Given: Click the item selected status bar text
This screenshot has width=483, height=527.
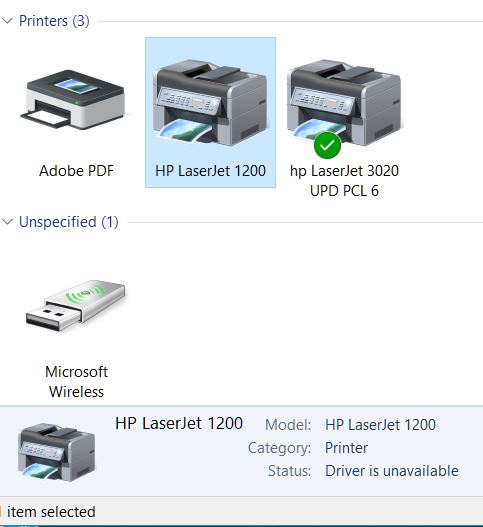Looking at the screenshot, I should (x=51, y=512).
